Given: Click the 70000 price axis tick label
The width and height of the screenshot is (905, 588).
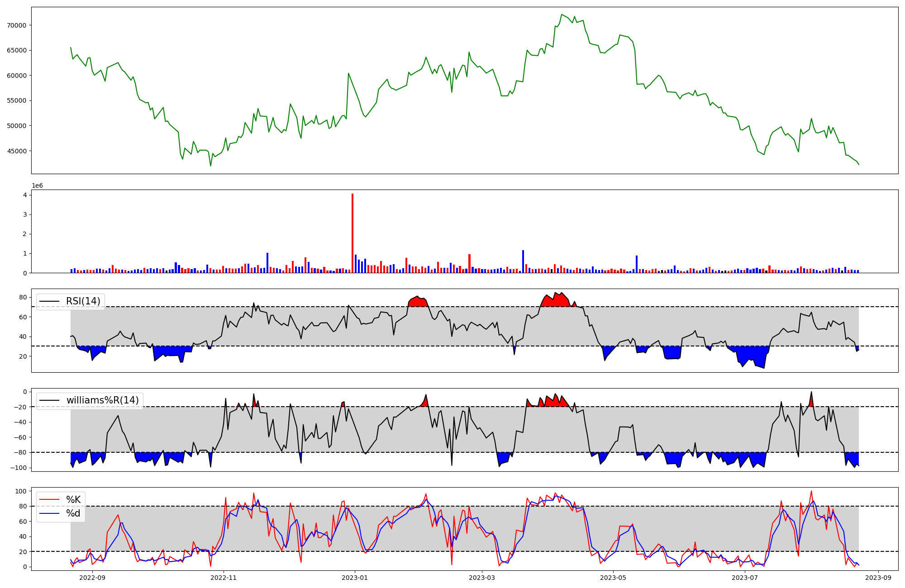Looking at the screenshot, I should [17, 25].
